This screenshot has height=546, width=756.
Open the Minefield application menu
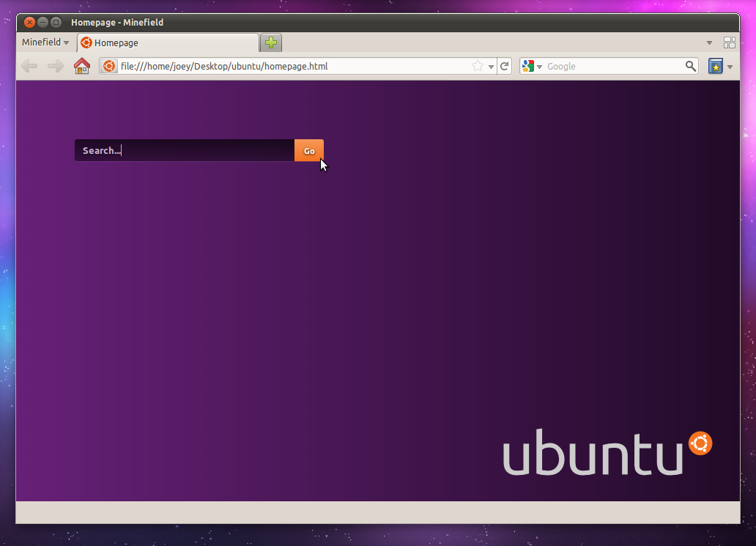click(45, 43)
